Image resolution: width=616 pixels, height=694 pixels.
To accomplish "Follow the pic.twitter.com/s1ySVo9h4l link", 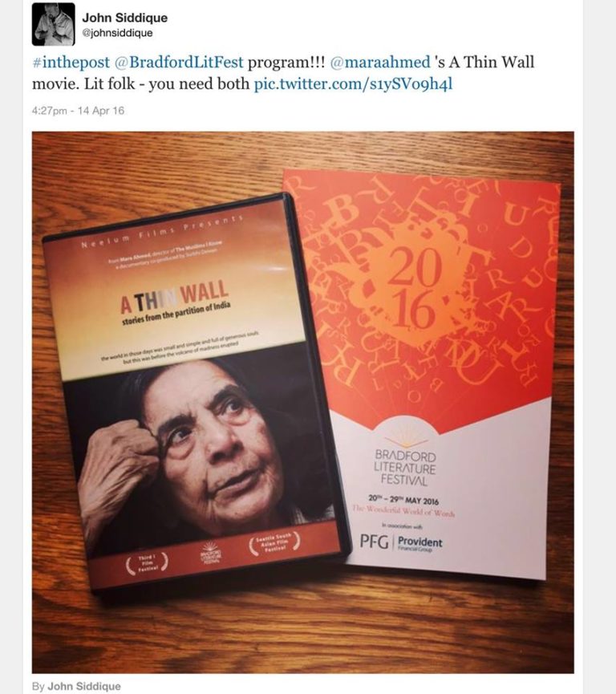I will (x=353, y=83).
